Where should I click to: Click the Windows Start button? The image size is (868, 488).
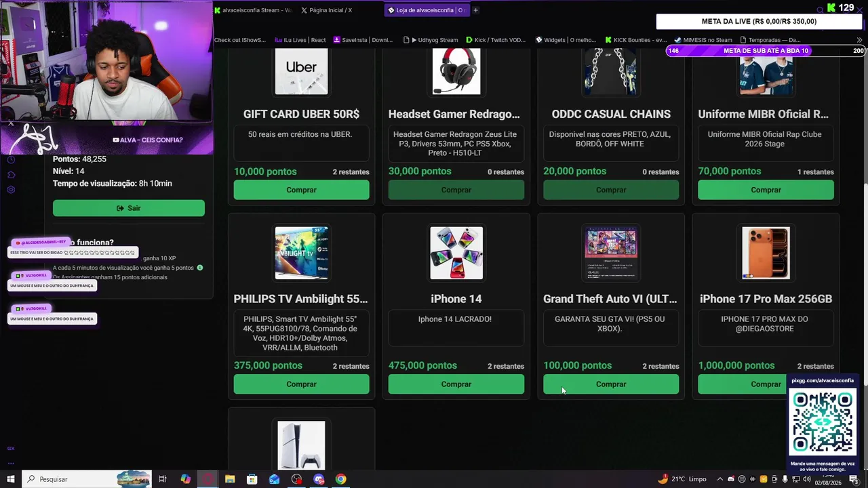11,479
